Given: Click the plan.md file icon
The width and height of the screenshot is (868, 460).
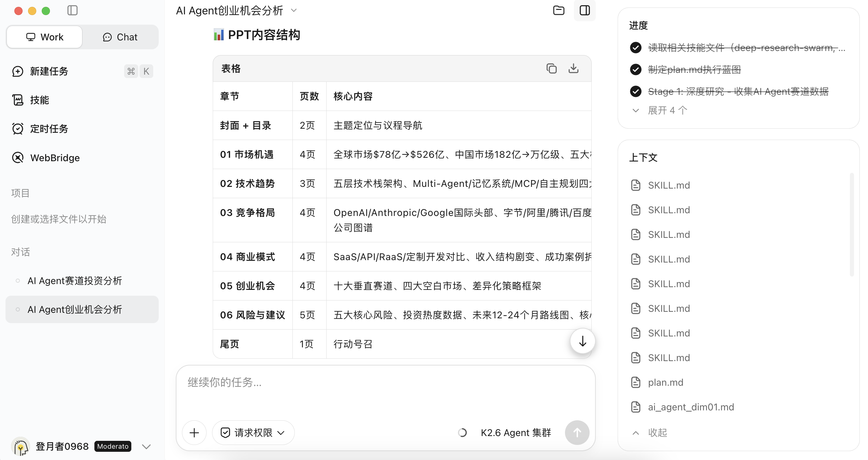Looking at the screenshot, I should tap(636, 382).
